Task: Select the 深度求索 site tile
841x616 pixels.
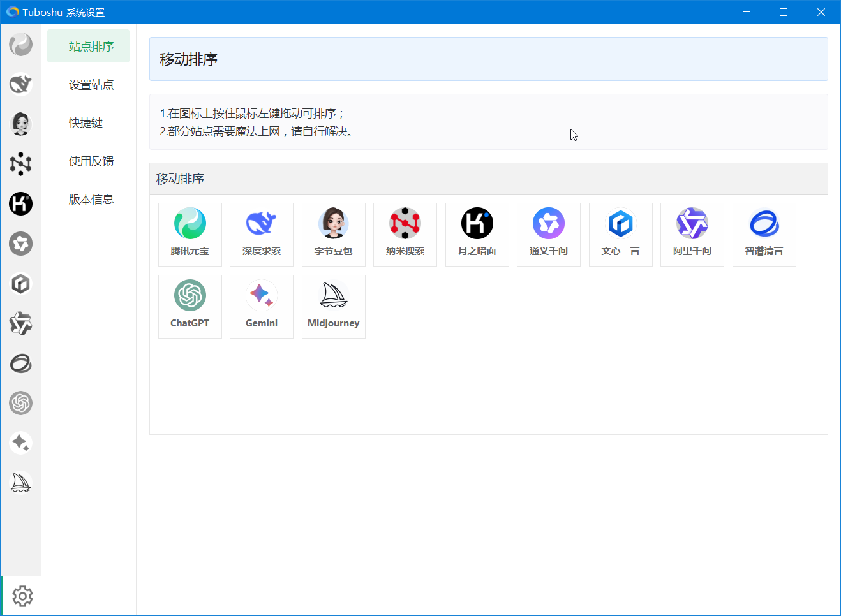Action: [262, 235]
